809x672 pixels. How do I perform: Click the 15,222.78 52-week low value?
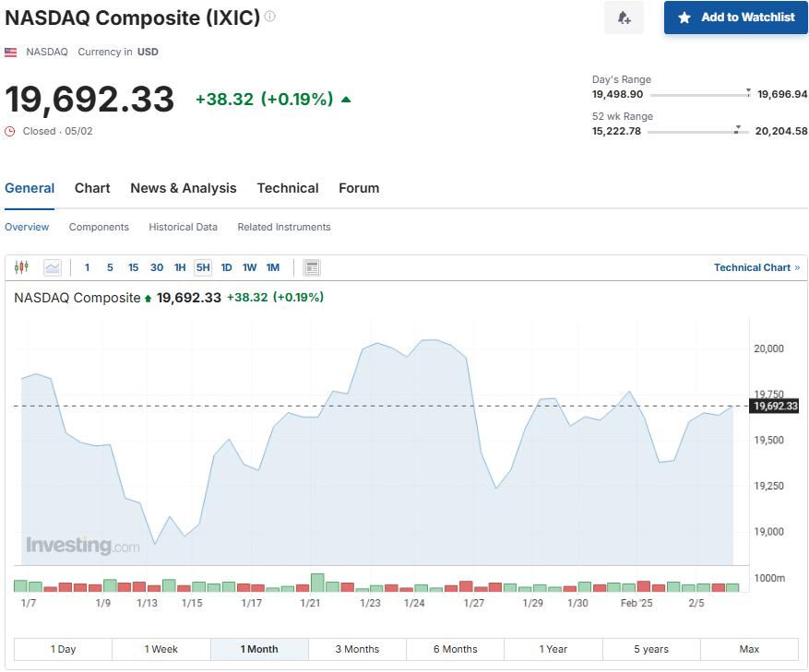click(616, 131)
